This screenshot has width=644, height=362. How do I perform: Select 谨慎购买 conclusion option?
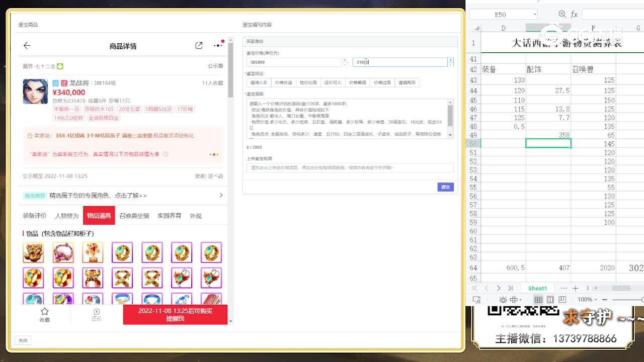tap(407, 82)
